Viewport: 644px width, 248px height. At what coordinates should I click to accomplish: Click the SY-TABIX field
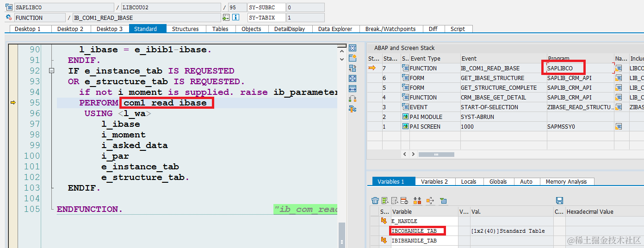[x=266, y=18]
